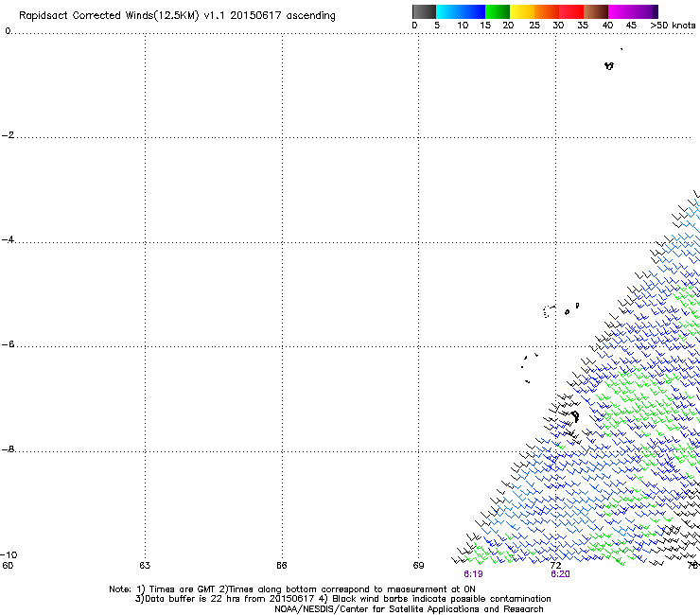This screenshot has height=615, width=700.
Task: Click the '69' longitude axis label
Action: coord(418,566)
